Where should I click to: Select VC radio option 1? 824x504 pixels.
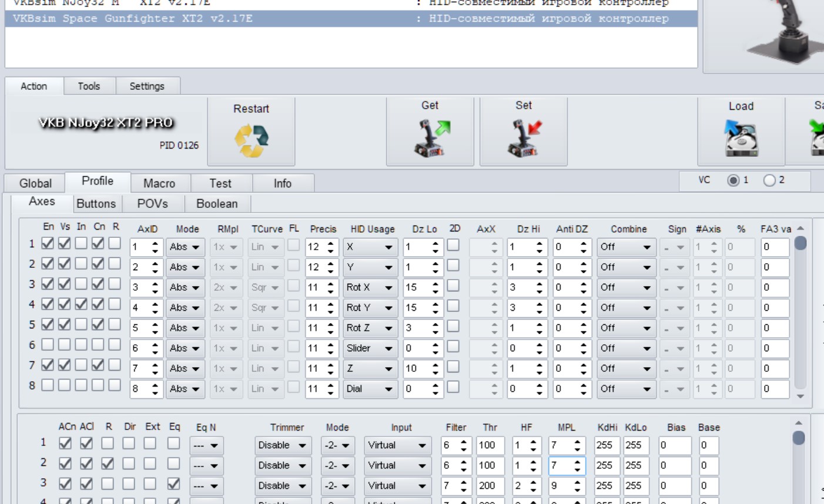tap(733, 180)
